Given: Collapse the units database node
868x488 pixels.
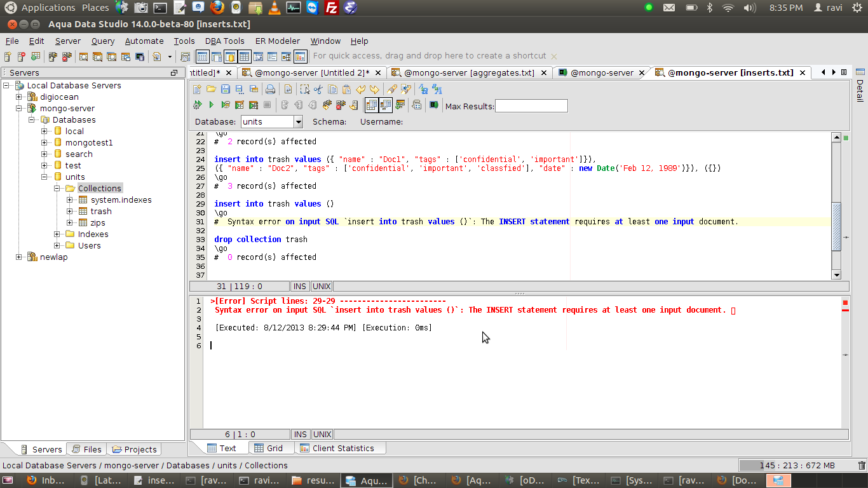Looking at the screenshot, I should 44,177.
